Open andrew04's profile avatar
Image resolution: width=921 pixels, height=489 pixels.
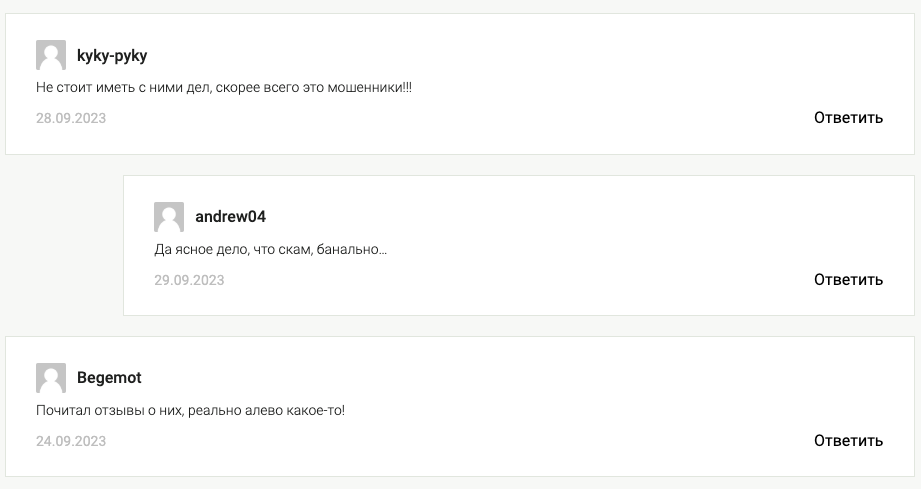[x=169, y=217]
